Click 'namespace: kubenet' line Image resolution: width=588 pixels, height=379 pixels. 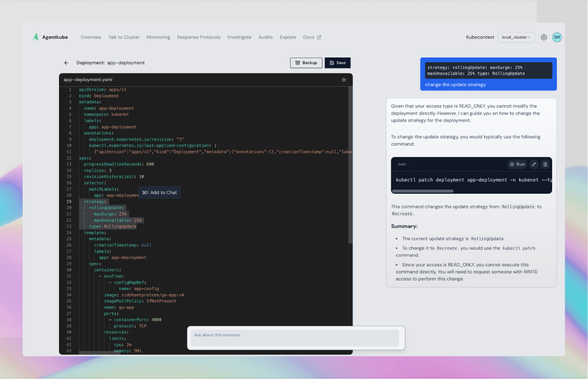click(x=107, y=114)
